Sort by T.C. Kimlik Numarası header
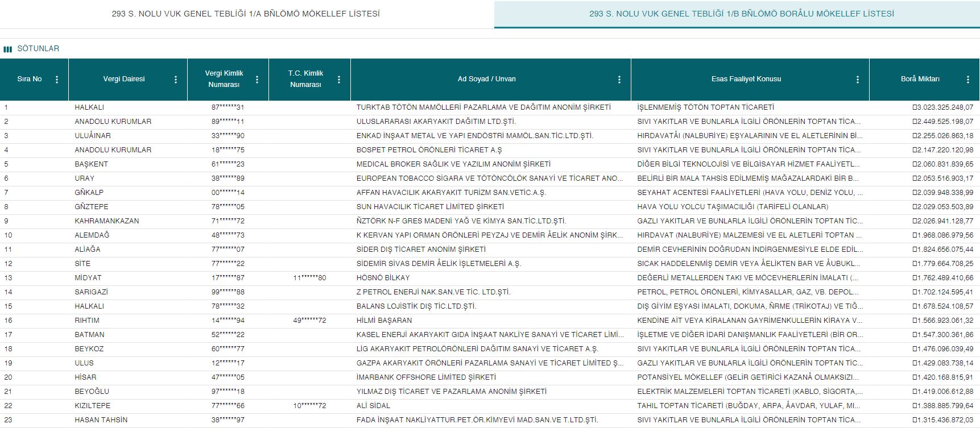 coord(305,79)
